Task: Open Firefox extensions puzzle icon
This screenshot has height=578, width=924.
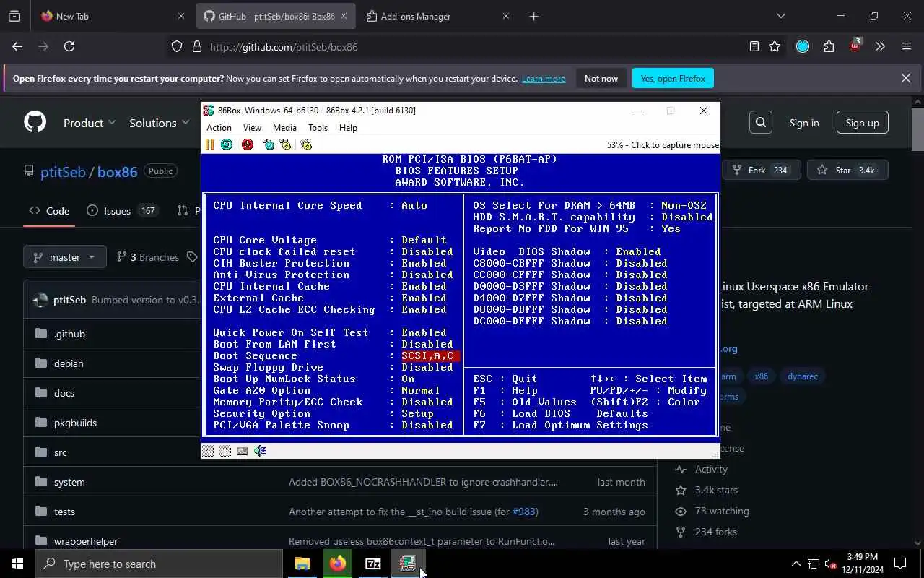Action: pyautogui.click(x=829, y=46)
